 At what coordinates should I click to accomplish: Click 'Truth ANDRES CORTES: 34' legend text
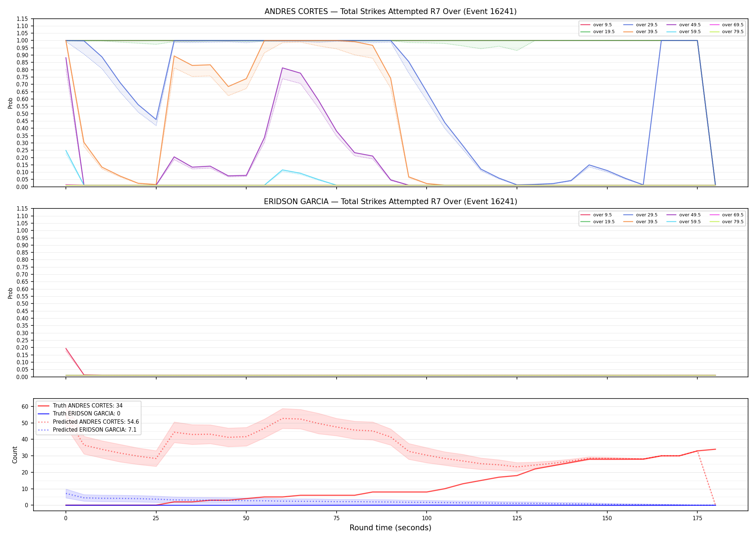click(x=87, y=406)
